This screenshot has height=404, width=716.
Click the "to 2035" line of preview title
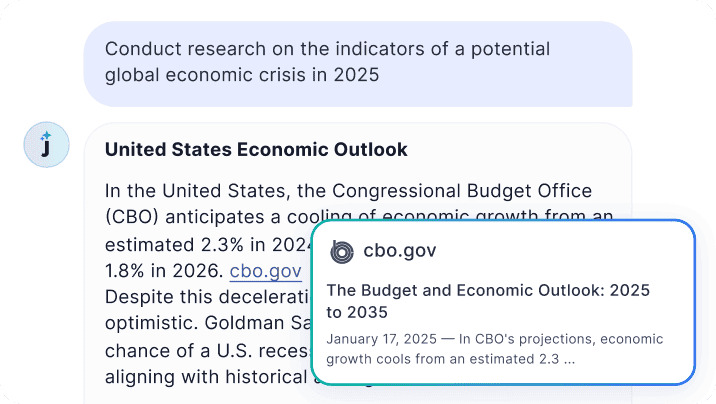357,312
